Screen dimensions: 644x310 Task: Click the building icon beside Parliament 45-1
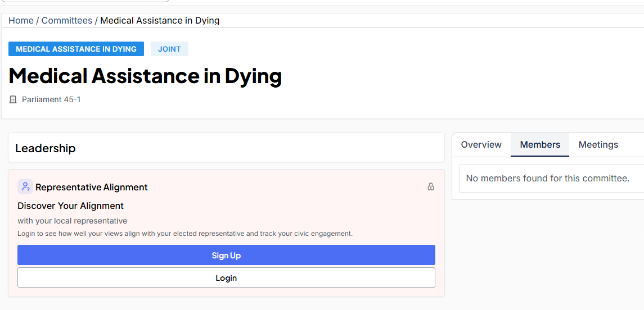pos(13,99)
